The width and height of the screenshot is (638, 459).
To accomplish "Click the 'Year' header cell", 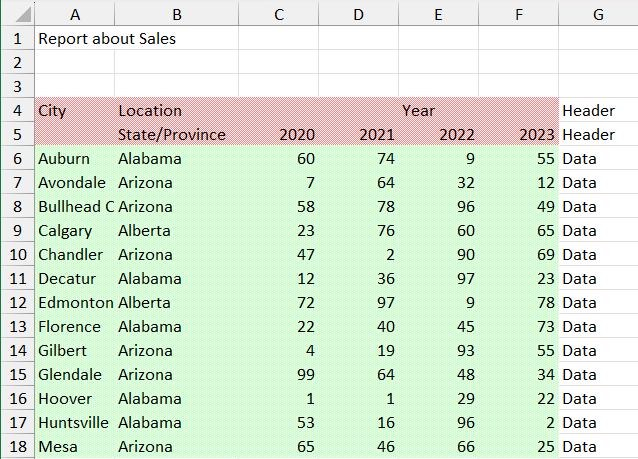I will coord(418,111).
